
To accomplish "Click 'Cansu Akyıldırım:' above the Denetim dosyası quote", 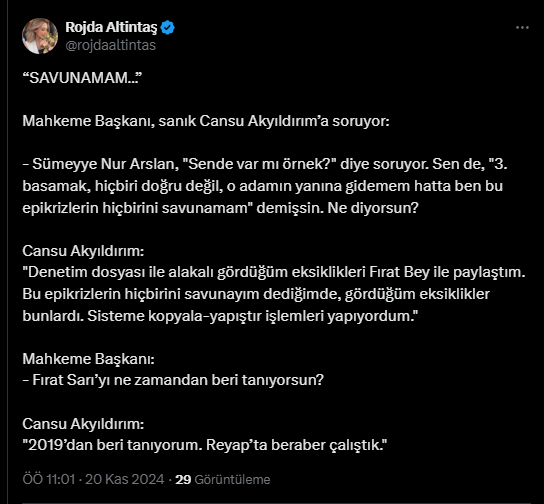I will click(83, 251).
